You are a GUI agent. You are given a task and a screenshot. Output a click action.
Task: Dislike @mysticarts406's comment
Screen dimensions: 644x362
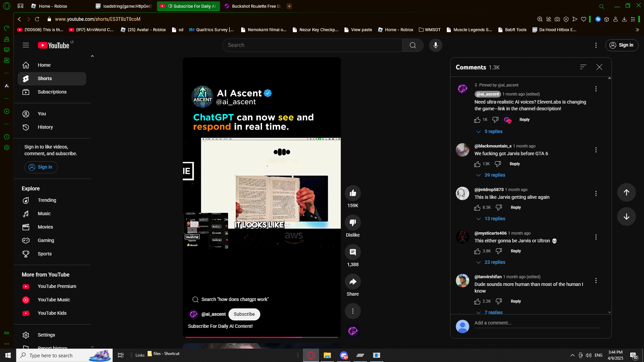click(499, 251)
